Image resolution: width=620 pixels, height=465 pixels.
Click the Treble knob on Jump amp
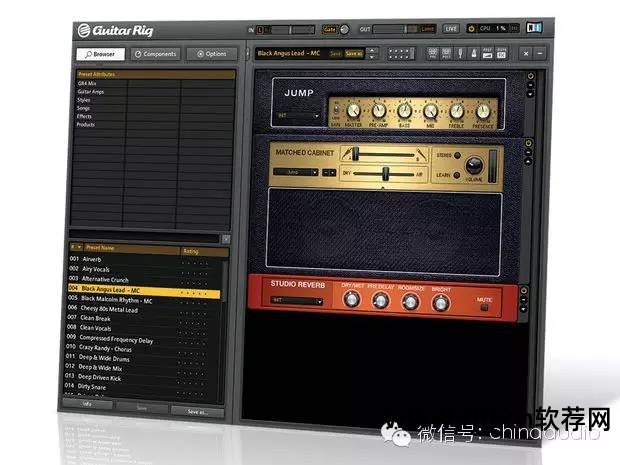click(x=455, y=111)
